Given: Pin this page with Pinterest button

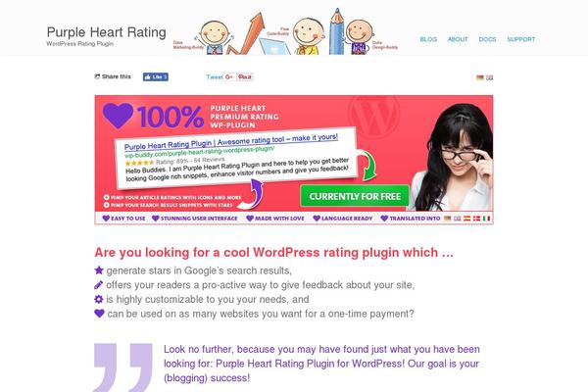Looking at the screenshot, I should tap(245, 76).
